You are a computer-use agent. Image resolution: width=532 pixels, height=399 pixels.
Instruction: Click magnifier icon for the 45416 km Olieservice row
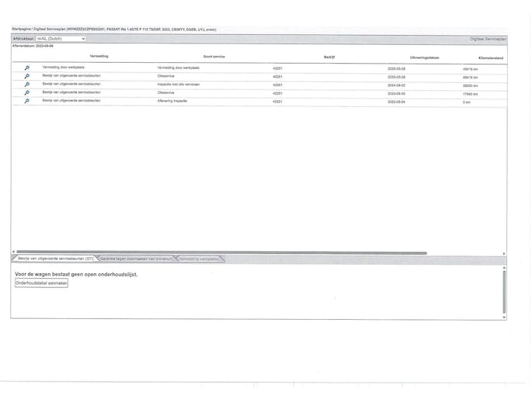(x=27, y=77)
